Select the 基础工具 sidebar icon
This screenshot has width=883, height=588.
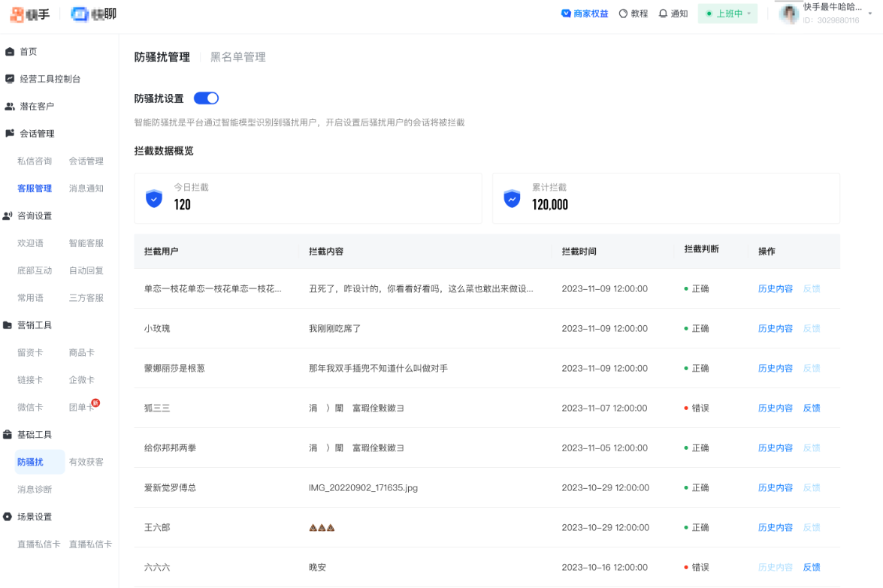pos(9,435)
